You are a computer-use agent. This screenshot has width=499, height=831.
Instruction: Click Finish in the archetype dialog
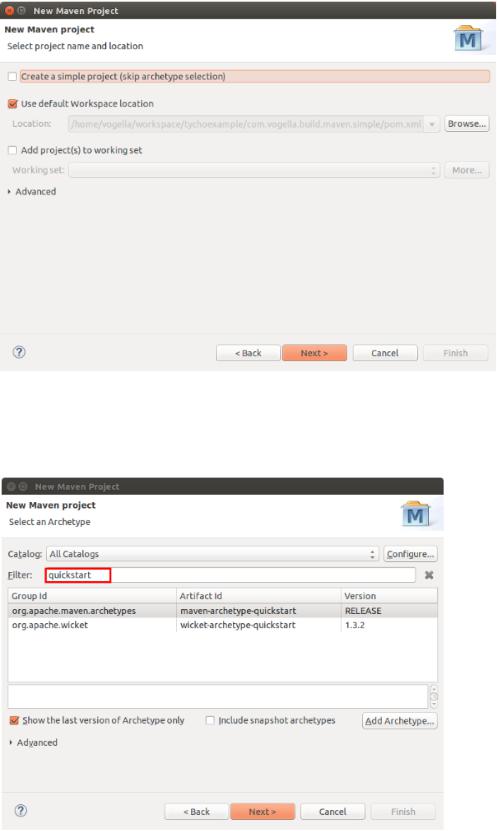pyautogui.click(x=403, y=812)
